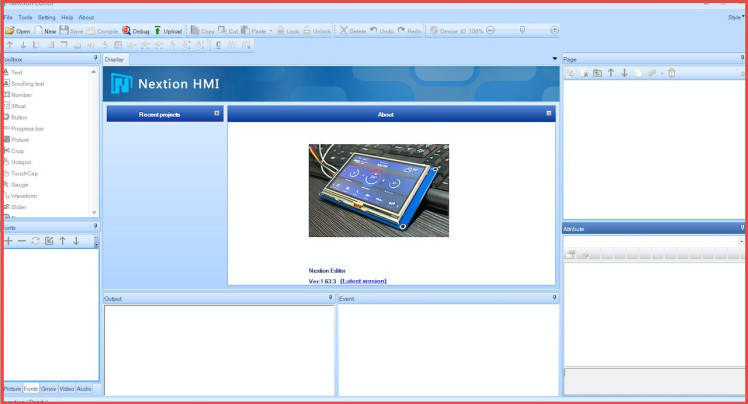The height and width of the screenshot is (404, 748).
Task: Open the Setting menu
Action: click(46, 17)
